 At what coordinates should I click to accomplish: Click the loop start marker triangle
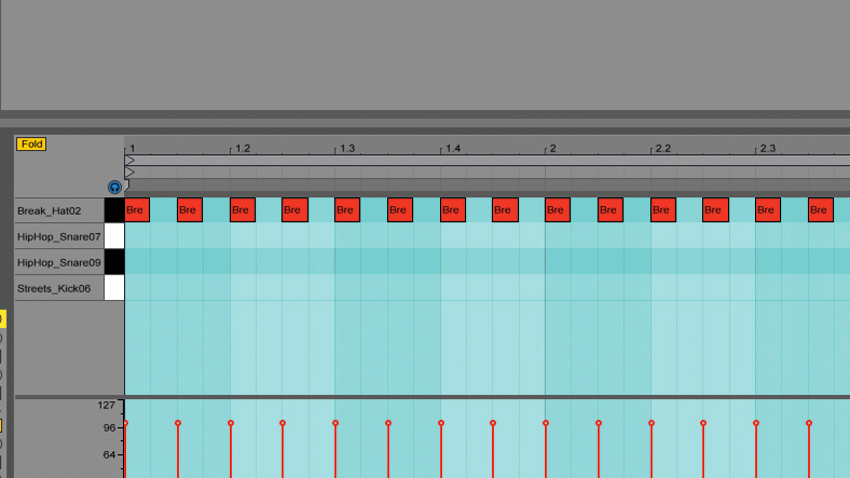point(130,160)
